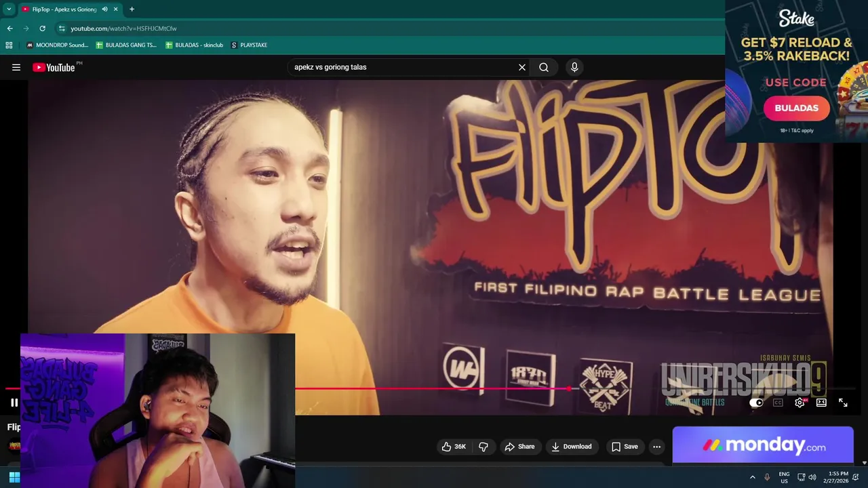Dislike the video
The height and width of the screenshot is (488, 868).
(x=484, y=447)
